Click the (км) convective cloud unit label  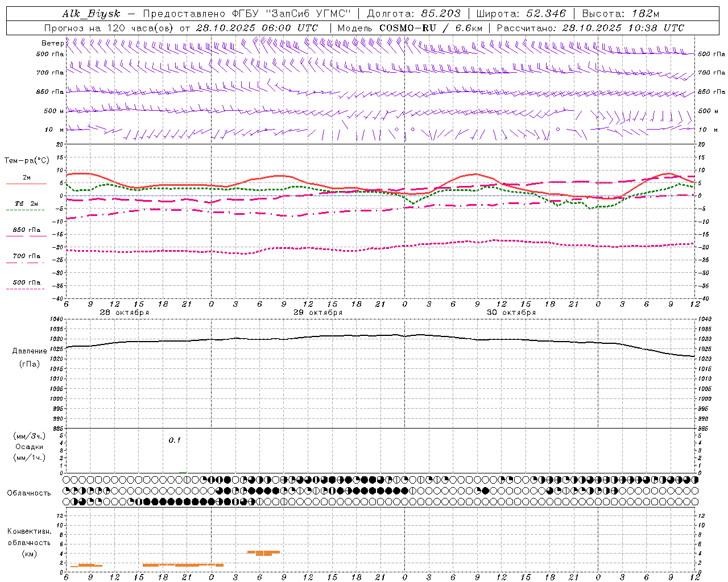(x=29, y=553)
